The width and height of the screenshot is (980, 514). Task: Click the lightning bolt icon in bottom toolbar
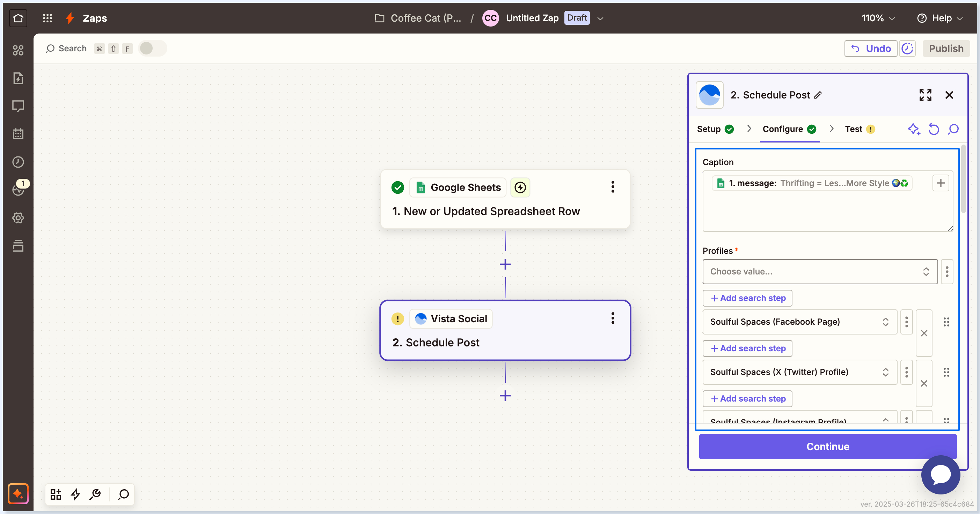(75, 494)
